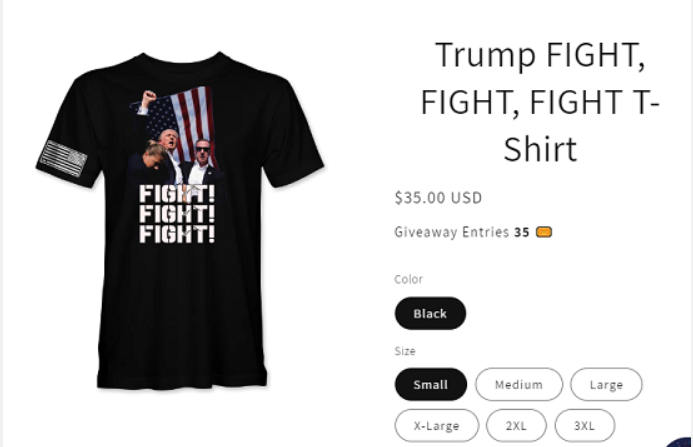Screen dimensions: 693x447
Task: Pick the X-Large size option
Action: 436,426
